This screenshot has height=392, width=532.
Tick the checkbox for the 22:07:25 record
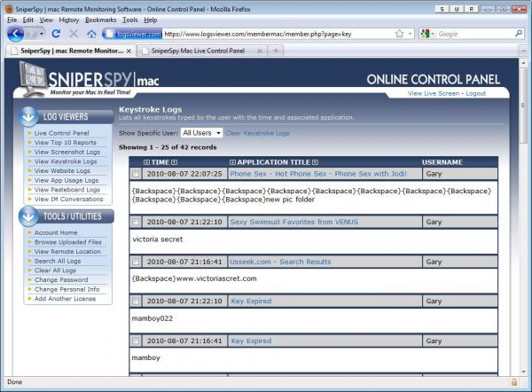(136, 174)
